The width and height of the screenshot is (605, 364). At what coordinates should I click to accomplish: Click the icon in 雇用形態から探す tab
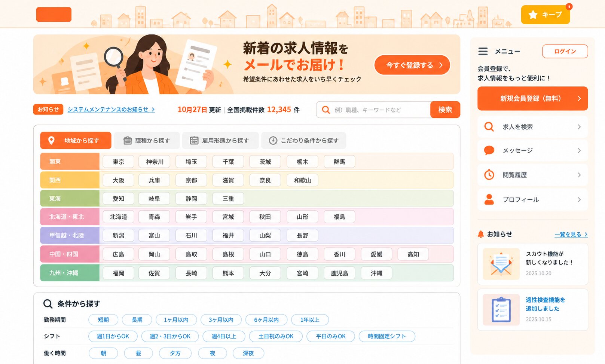[194, 140]
